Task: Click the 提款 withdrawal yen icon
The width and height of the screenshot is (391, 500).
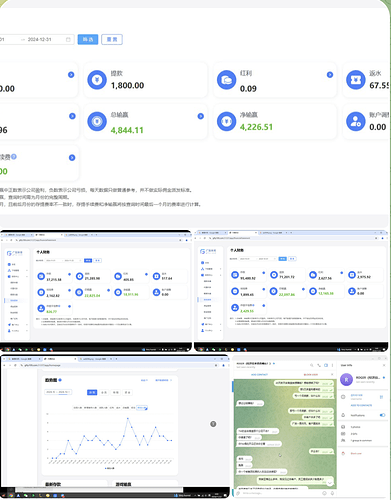Action: [97, 80]
